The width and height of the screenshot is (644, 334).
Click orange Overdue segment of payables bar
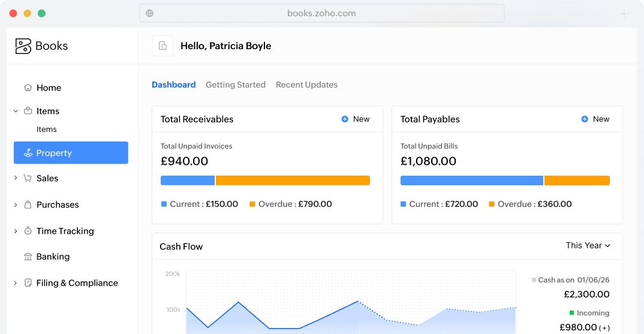coord(577,180)
